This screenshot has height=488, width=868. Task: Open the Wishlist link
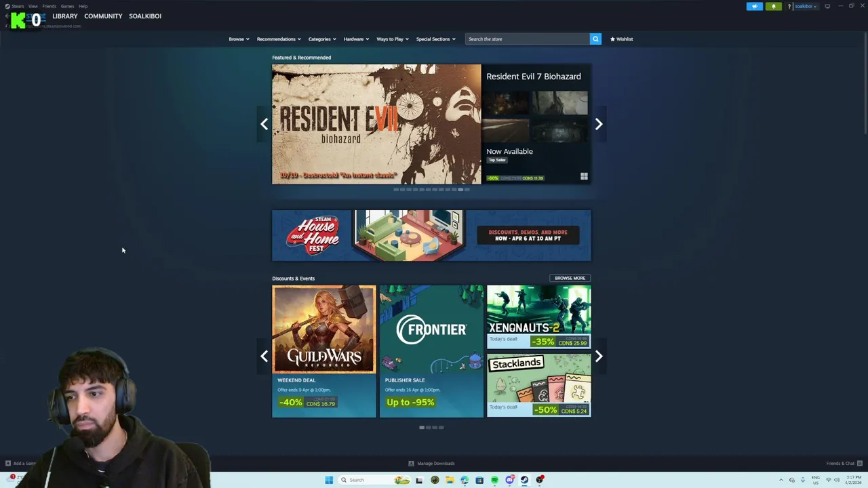point(621,39)
